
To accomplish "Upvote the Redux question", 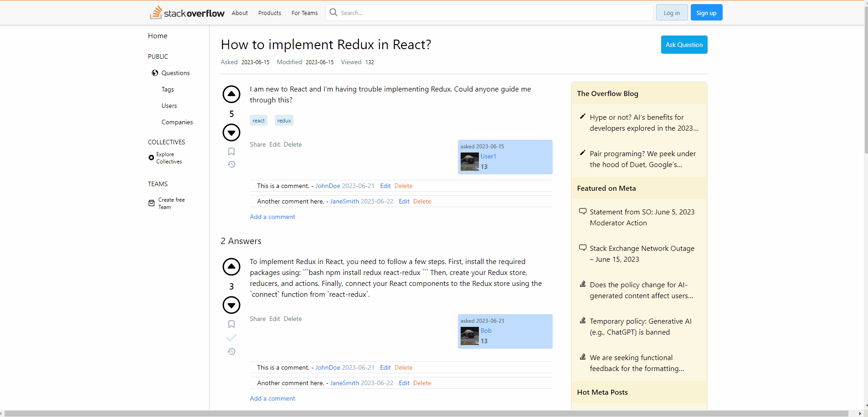I will (231, 94).
